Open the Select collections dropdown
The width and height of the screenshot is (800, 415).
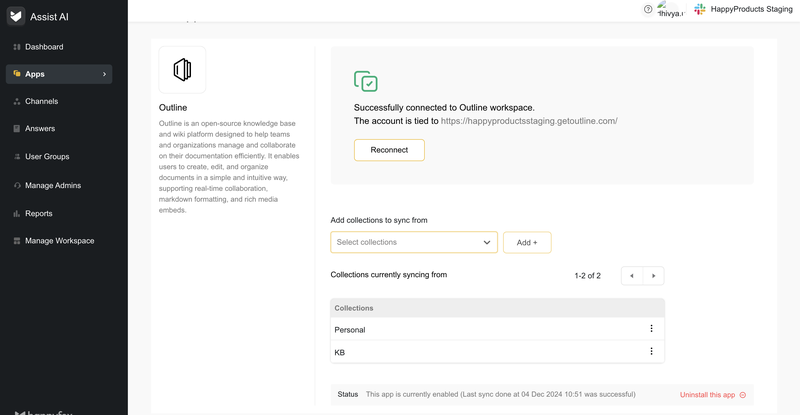(x=414, y=242)
